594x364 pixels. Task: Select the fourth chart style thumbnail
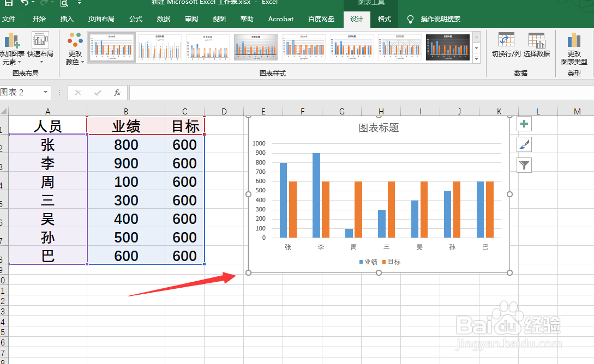coord(255,47)
